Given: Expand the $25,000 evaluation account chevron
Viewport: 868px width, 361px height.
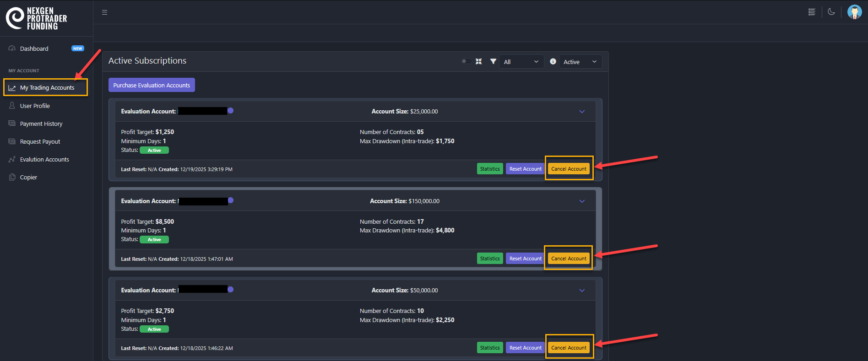Looking at the screenshot, I should click(582, 112).
